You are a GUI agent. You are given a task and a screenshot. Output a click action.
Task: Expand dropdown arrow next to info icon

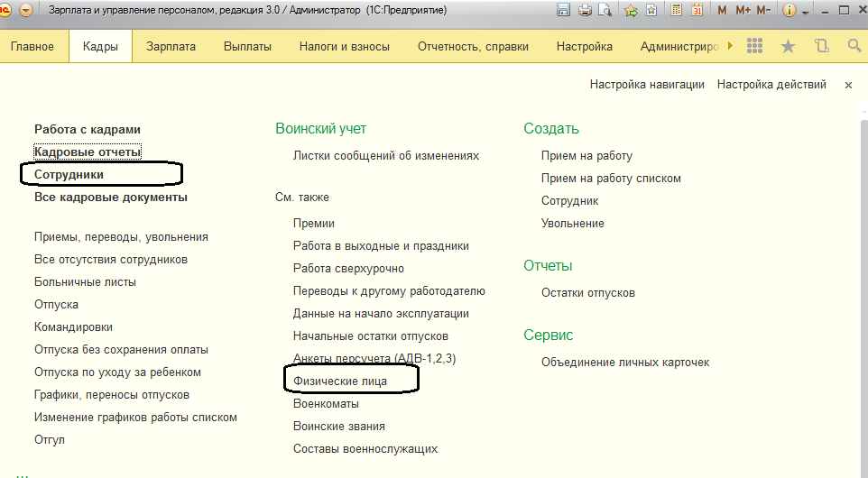coord(806,12)
